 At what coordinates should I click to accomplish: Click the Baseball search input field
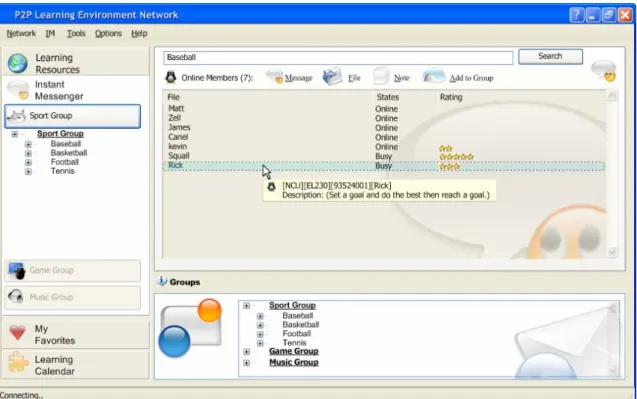coord(338,57)
